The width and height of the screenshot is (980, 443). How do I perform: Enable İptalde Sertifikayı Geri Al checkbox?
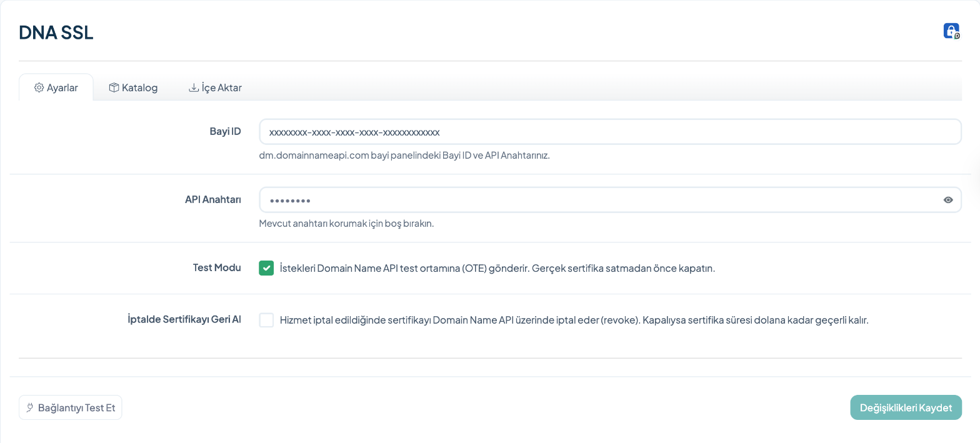pyautogui.click(x=266, y=320)
